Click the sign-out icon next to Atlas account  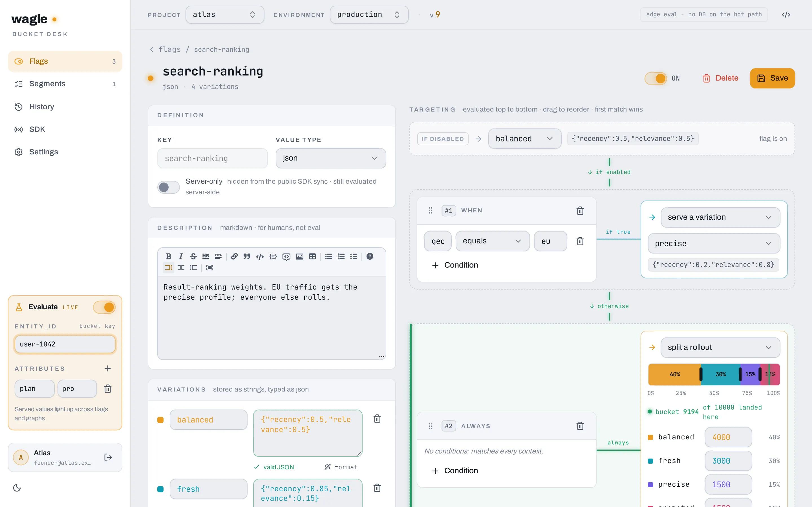click(108, 457)
